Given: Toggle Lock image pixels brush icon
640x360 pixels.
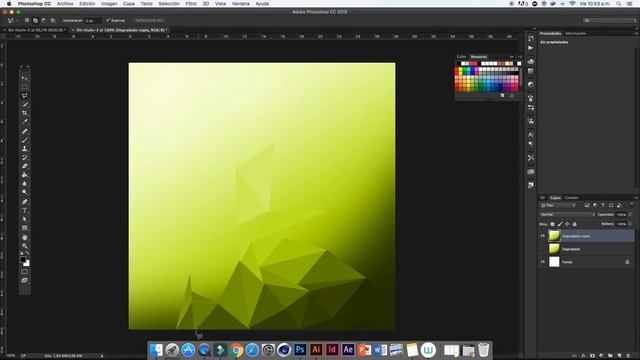Looking at the screenshot, I should coord(560,224).
